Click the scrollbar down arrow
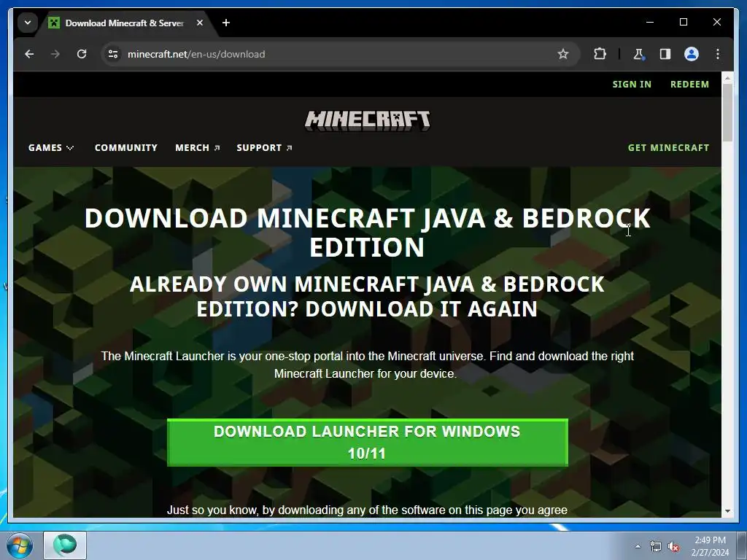The image size is (747, 560). (x=727, y=511)
